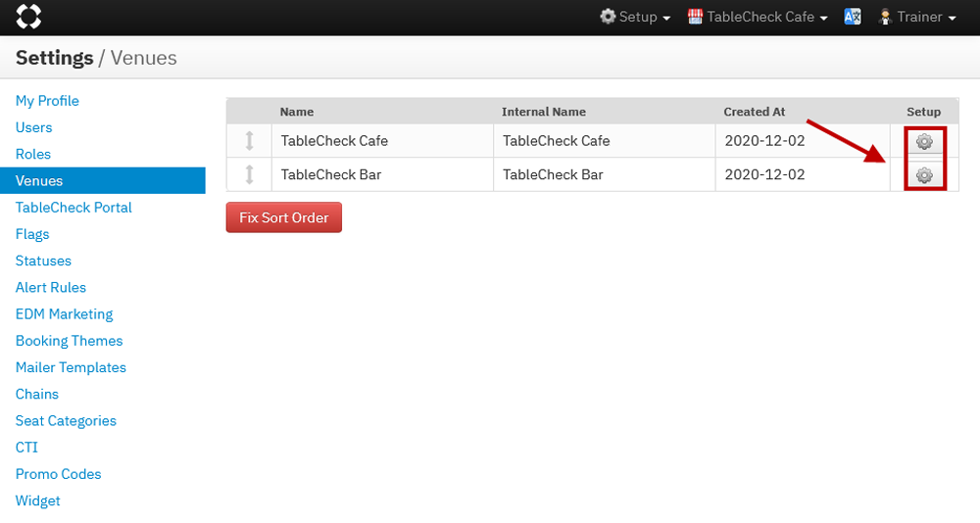This screenshot has height=523, width=980.
Task: Open the Chains settings page
Action: 37,395
